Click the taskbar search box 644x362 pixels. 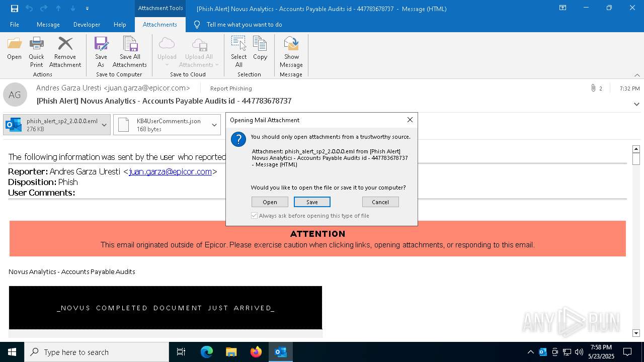97,352
